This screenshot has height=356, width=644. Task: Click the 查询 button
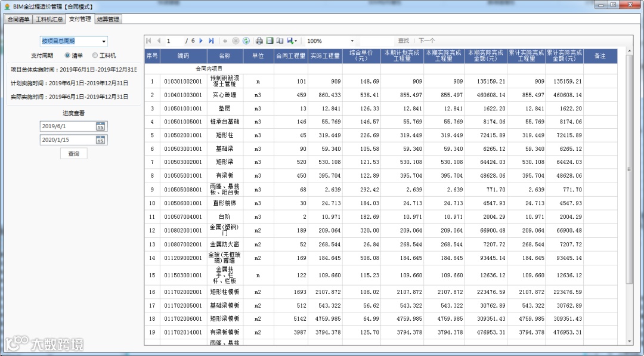pyautogui.click(x=73, y=154)
